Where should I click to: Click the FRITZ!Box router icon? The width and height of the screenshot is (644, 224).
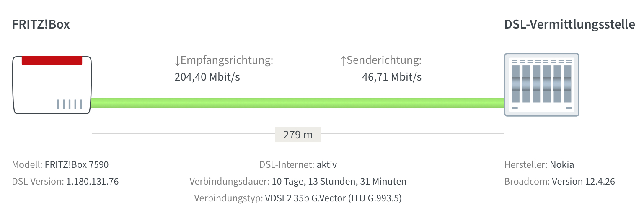[x=52, y=85]
